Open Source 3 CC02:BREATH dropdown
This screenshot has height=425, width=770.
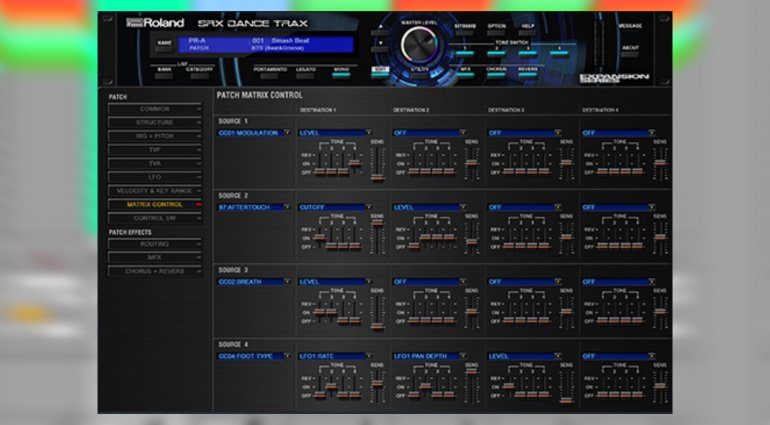click(254, 282)
